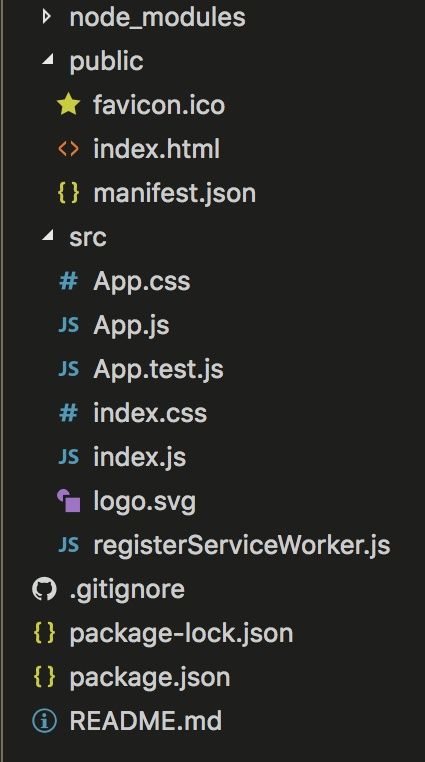Image resolution: width=425 pixels, height=762 pixels.
Task: Click the yellow star icon beside favicon.ico
Action: (x=68, y=105)
